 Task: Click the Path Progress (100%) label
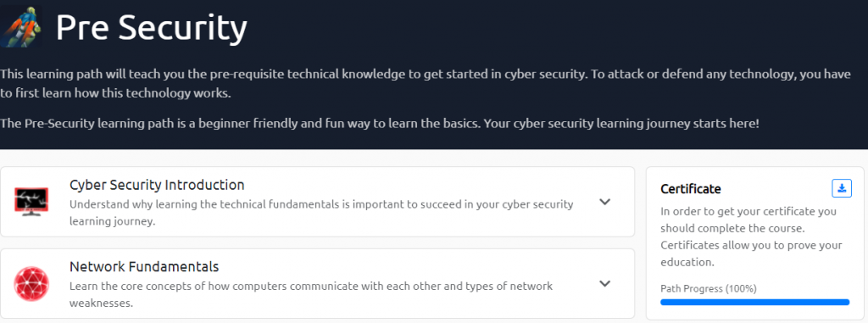point(708,288)
